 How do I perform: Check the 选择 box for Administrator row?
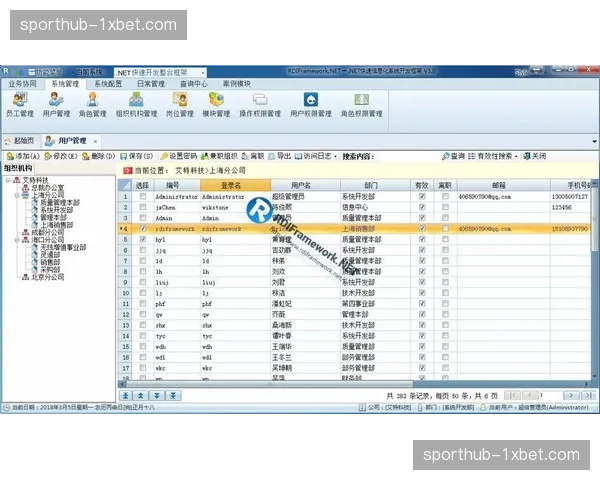[x=142, y=197]
